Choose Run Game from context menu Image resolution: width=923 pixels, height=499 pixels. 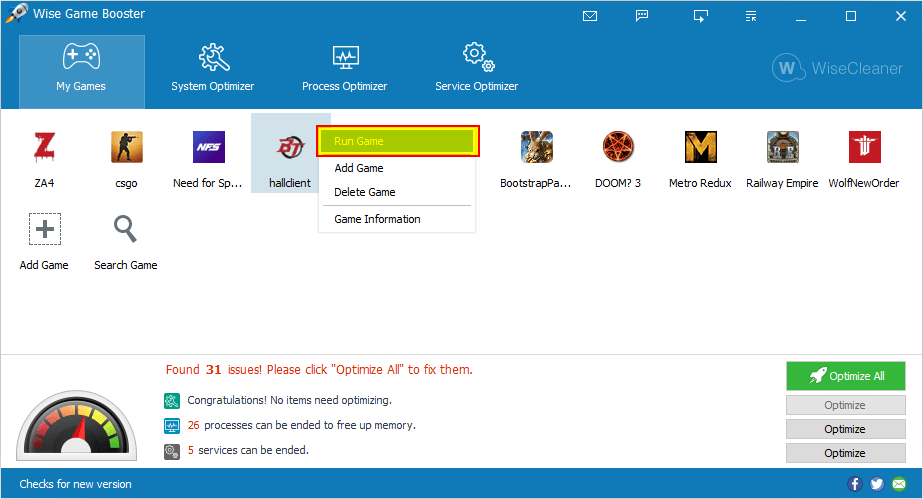click(x=398, y=141)
